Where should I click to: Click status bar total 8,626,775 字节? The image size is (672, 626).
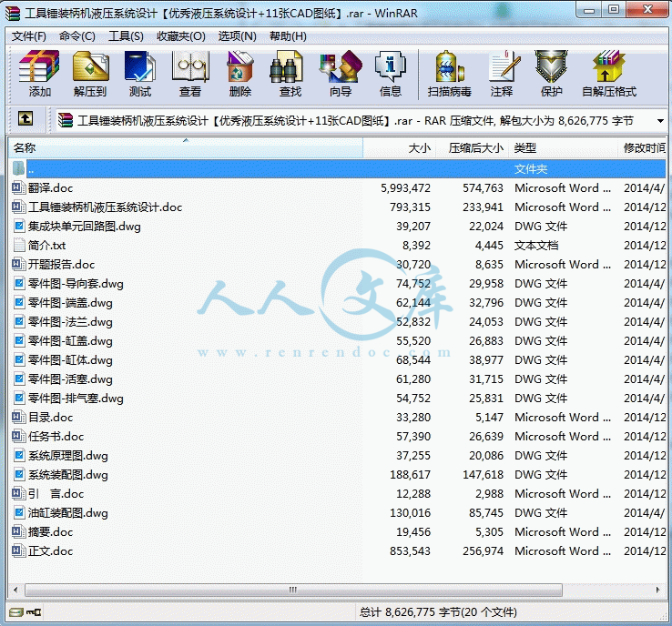click(438, 612)
